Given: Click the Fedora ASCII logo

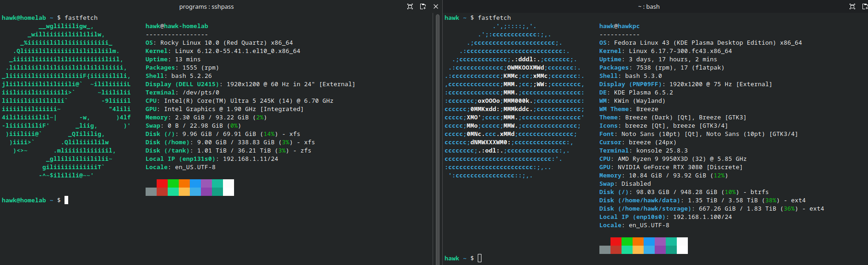Looking at the screenshot, I should pyautogui.click(x=514, y=100).
